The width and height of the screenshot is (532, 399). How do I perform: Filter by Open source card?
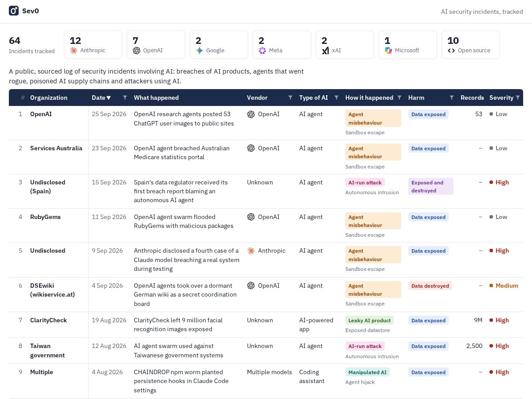pyautogui.click(x=471, y=45)
